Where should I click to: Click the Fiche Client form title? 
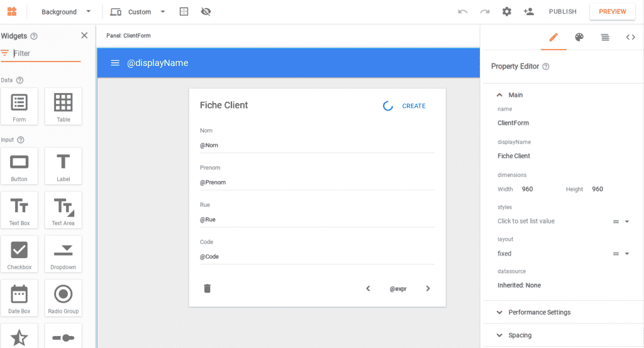[x=224, y=105]
